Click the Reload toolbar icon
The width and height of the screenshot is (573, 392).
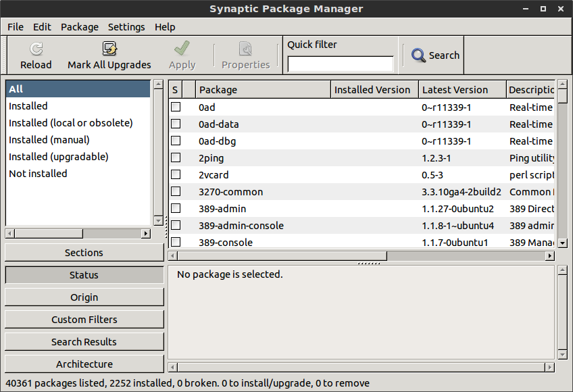(36, 49)
